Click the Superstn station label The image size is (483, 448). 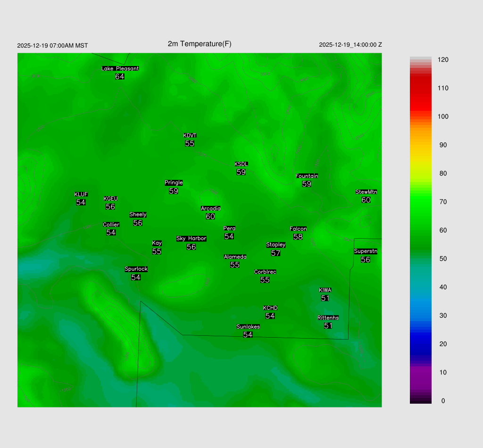(x=365, y=251)
